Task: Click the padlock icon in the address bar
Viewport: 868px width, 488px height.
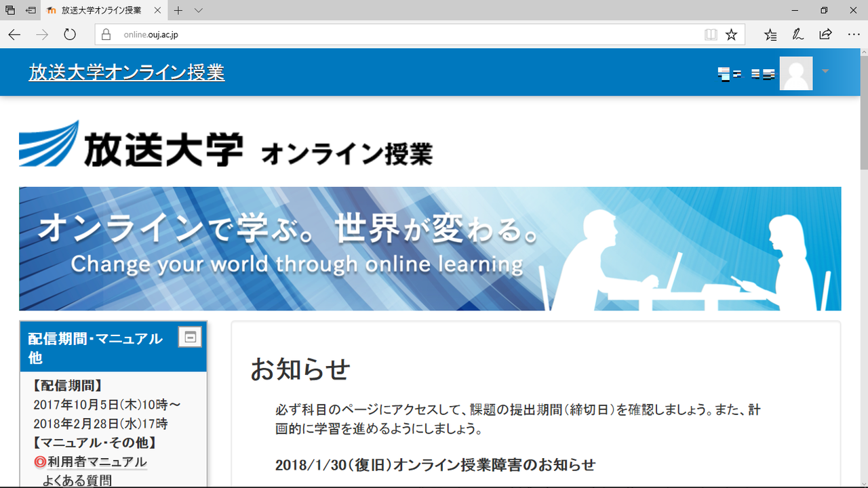Action: click(105, 34)
